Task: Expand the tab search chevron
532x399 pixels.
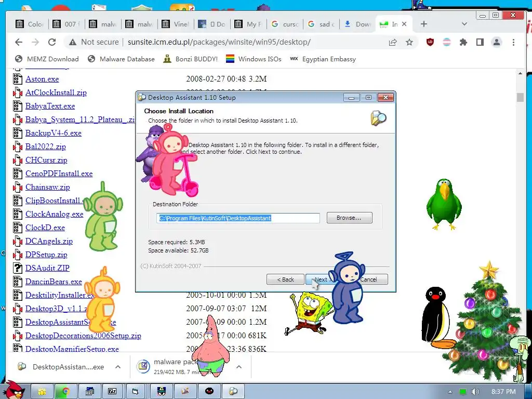Action: pos(464,24)
